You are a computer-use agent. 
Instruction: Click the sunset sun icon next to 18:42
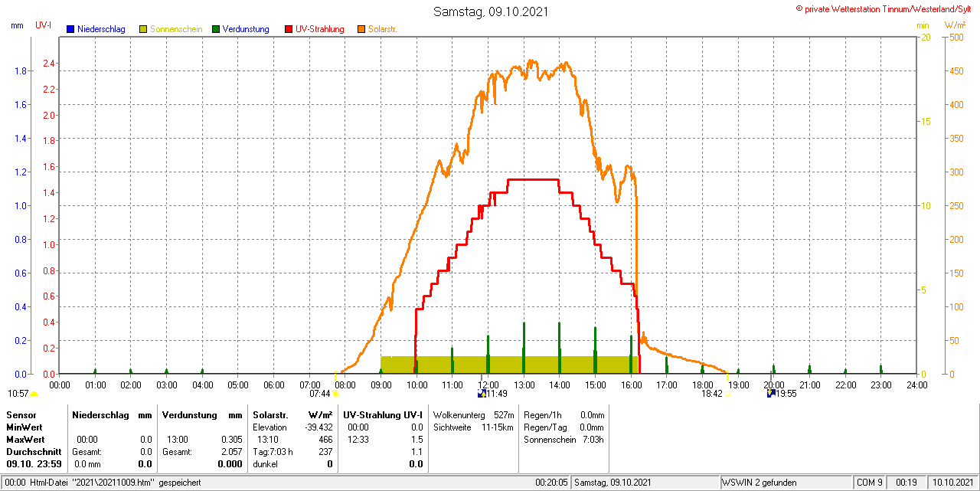tap(728, 394)
